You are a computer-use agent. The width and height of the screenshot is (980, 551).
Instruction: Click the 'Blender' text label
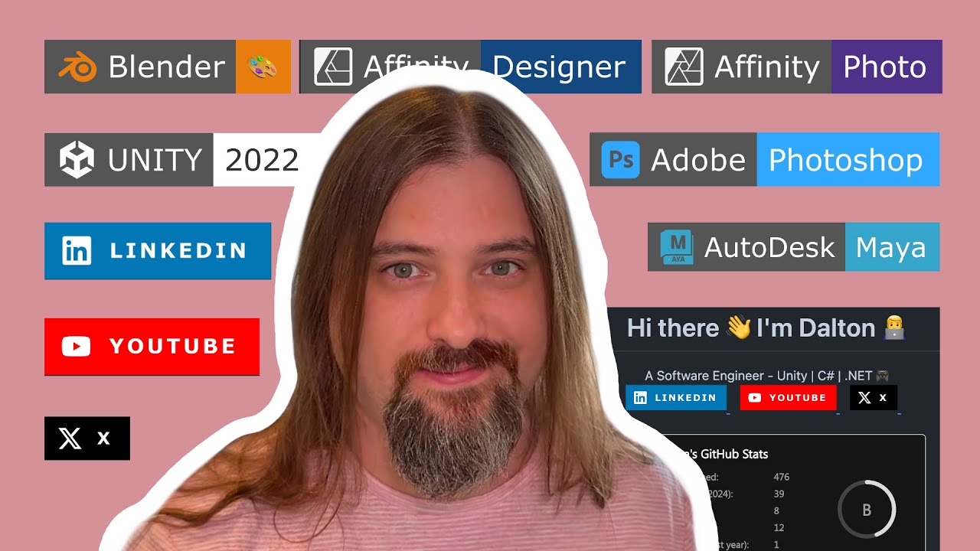click(x=167, y=67)
